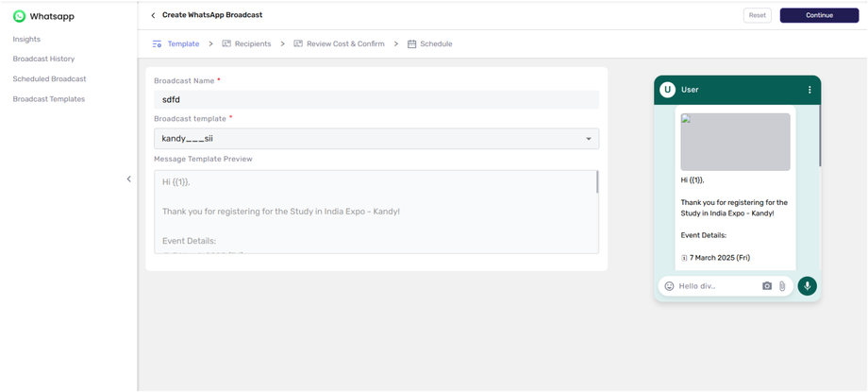This screenshot has width=868, height=392.
Task: Select the Template step
Action: tap(176, 43)
